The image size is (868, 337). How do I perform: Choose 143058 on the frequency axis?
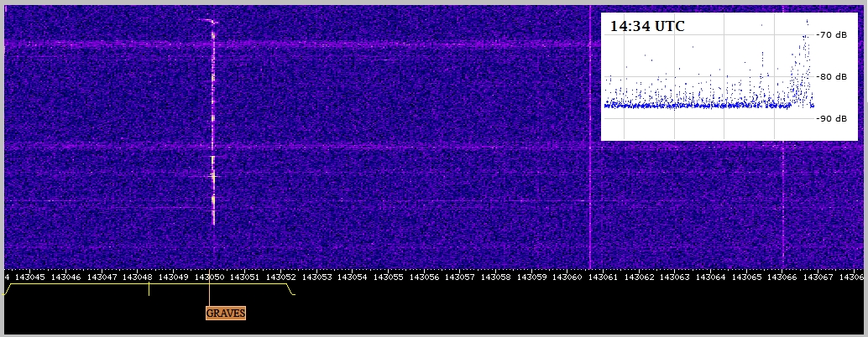pyautogui.click(x=496, y=277)
